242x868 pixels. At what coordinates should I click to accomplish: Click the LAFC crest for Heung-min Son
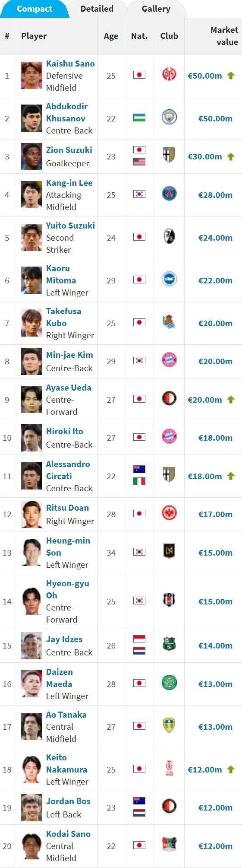[169, 551]
